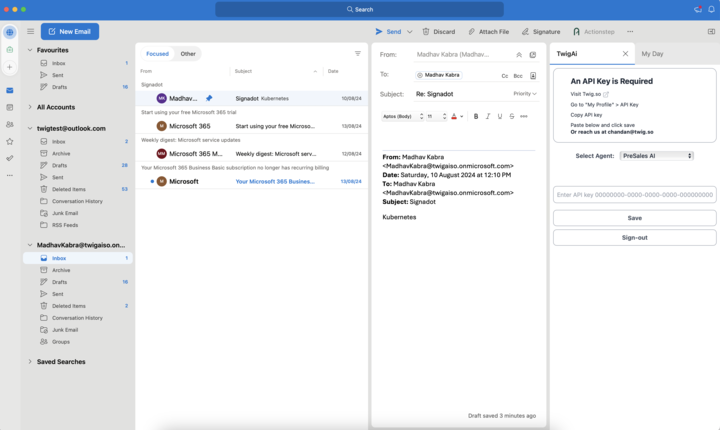Switch to the My Day tab
Image resolution: width=720 pixels, height=430 pixels.
pos(652,53)
